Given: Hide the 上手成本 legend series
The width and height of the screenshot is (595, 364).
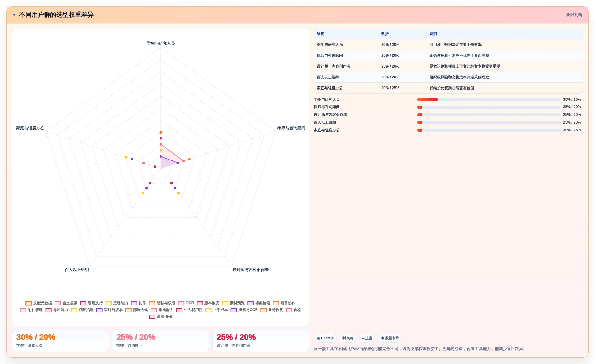Looking at the screenshot, I should [x=217, y=310].
